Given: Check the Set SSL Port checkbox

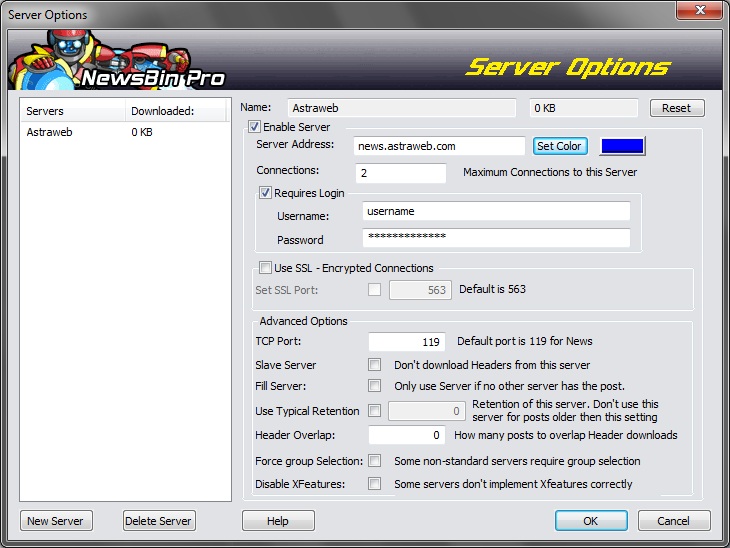Looking at the screenshot, I should point(374,290).
